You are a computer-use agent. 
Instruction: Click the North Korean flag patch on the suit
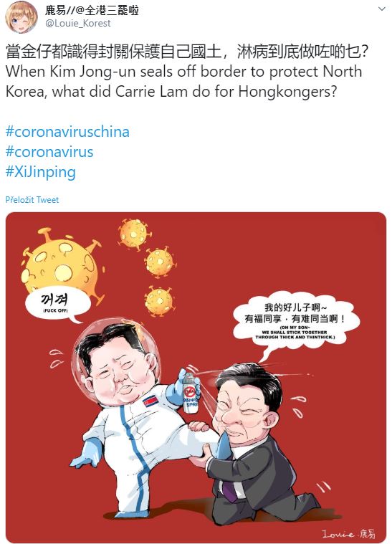[x=150, y=401]
